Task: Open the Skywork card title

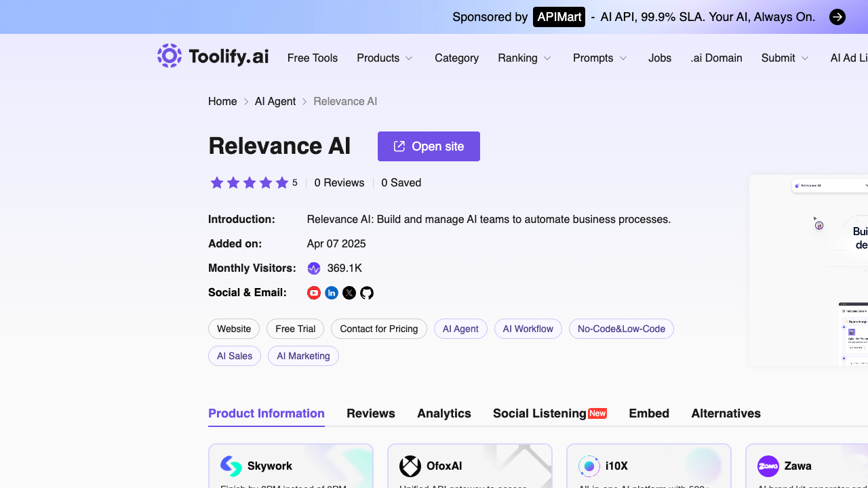Action: click(x=270, y=466)
